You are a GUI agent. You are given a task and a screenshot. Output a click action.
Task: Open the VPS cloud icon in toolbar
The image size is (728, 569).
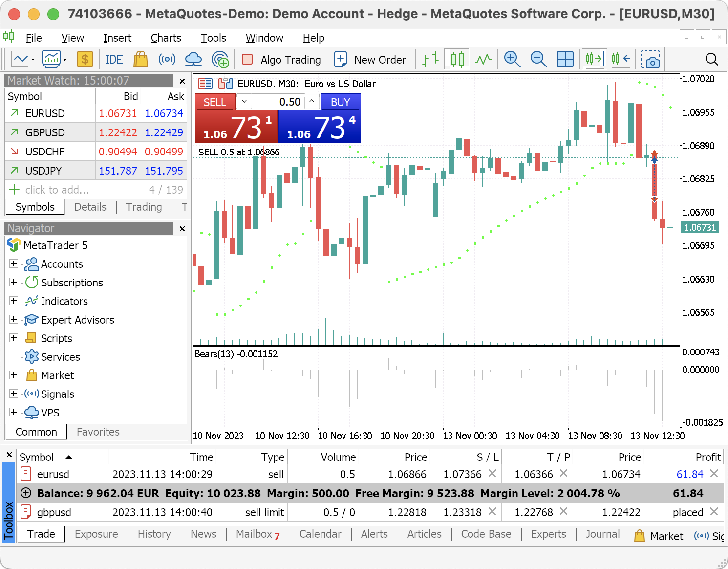coord(193,60)
